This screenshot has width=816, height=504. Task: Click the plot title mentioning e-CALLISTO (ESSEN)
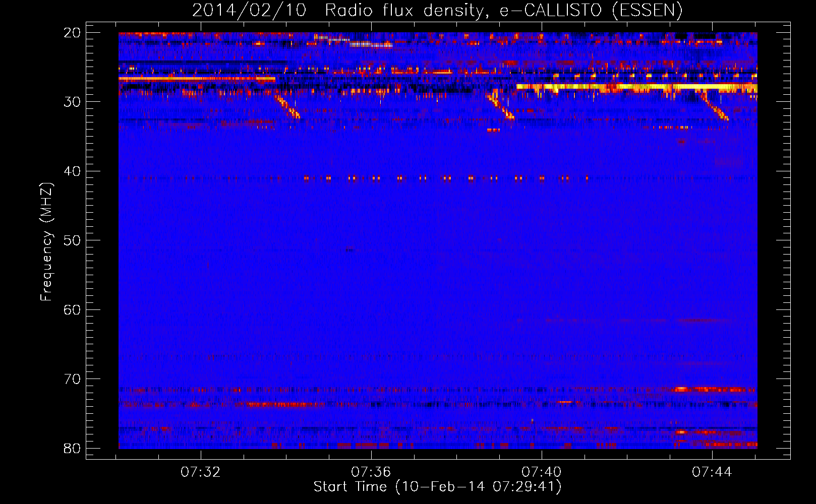point(437,10)
